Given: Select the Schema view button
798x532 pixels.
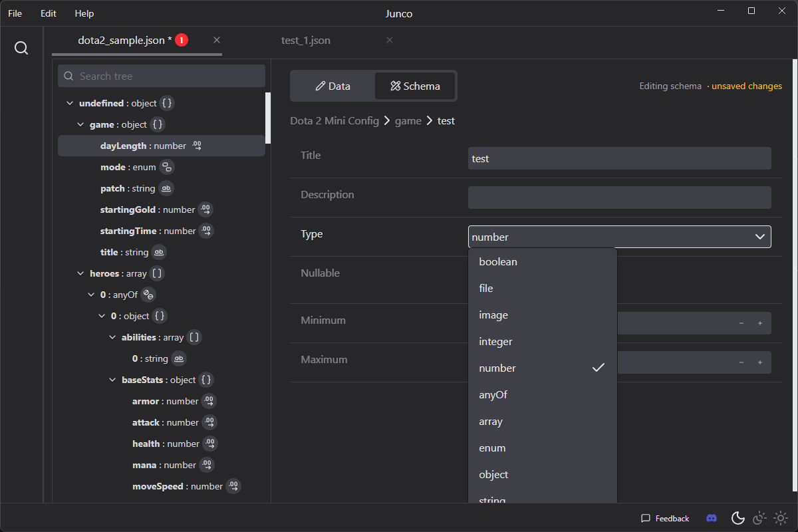Looking at the screenshot, I should pos(415,86).
